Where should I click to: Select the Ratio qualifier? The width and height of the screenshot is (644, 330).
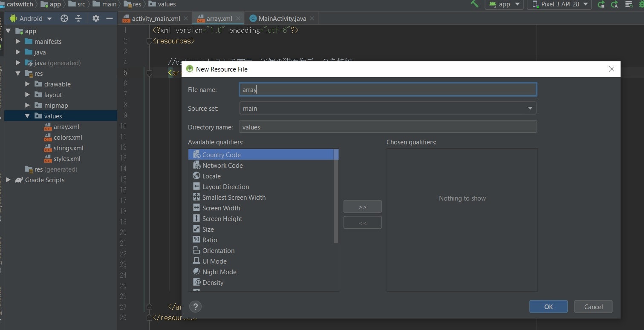click(261, 240)
